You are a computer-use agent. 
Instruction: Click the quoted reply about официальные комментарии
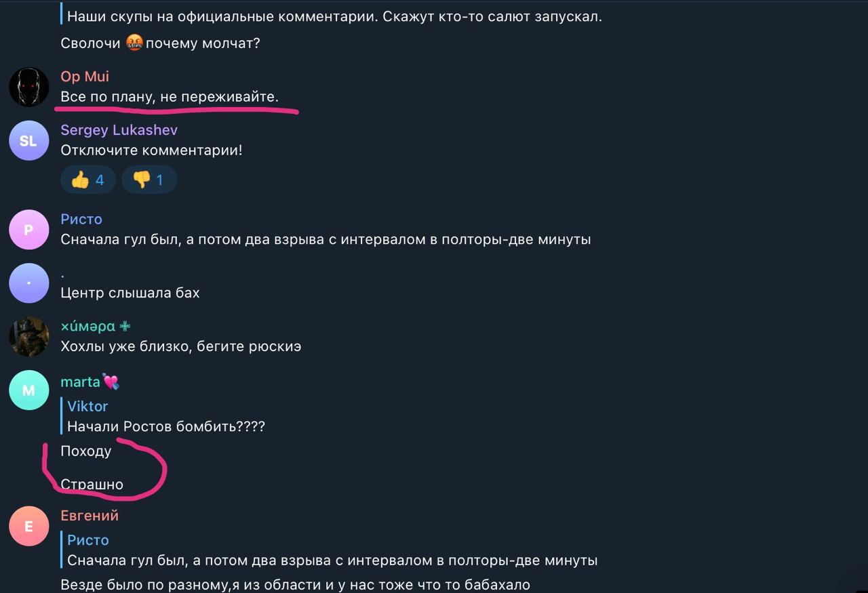[x=334, y=17]
